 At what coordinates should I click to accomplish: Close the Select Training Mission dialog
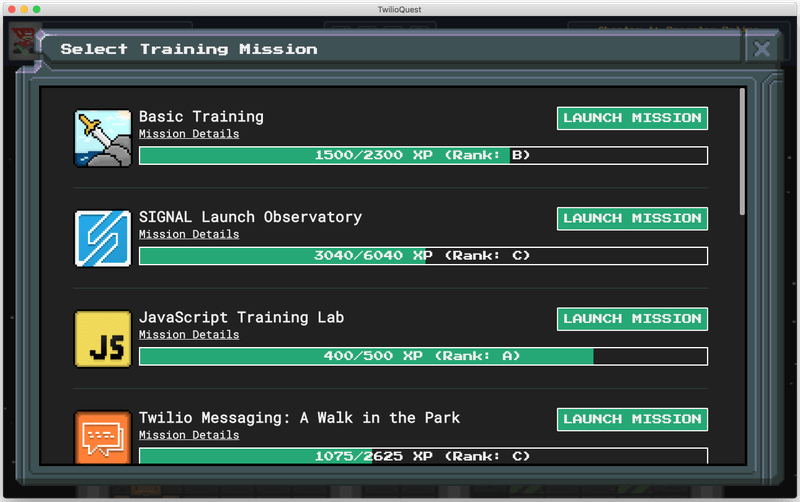click(762, 49)
